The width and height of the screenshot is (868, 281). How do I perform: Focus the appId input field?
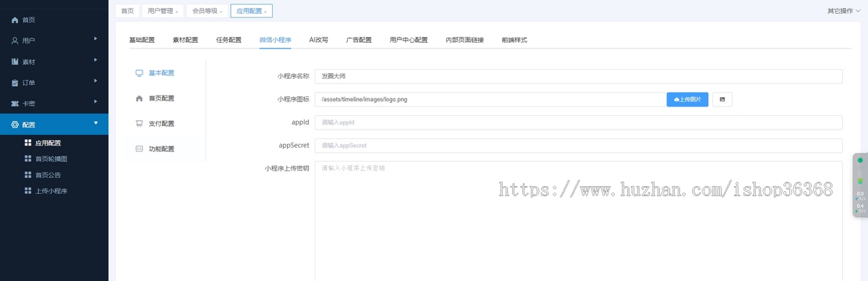click(579, 122)
